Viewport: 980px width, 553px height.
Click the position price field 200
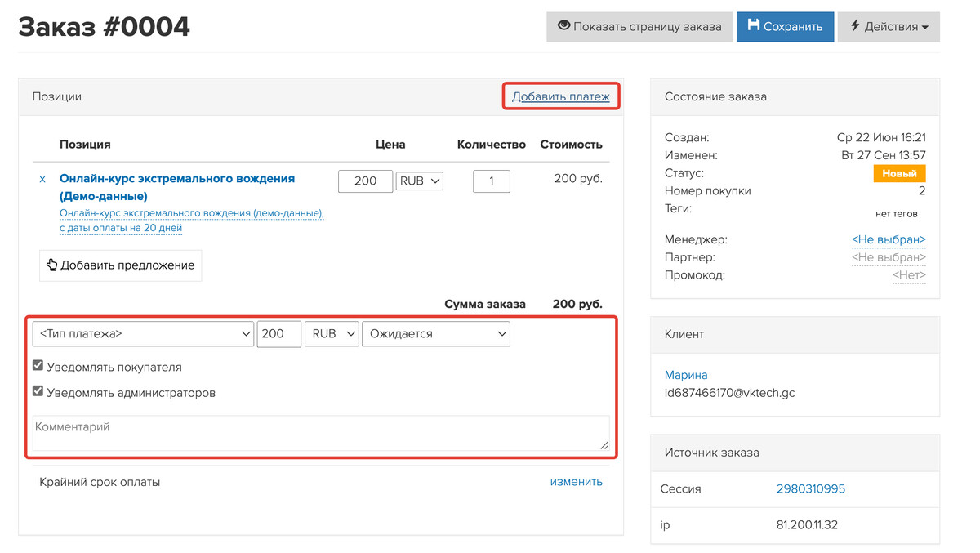click(x=365, y=181)
